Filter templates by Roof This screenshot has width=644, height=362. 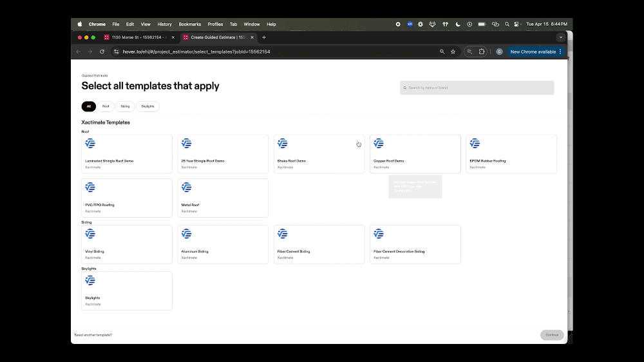click(x=106, y=106)
